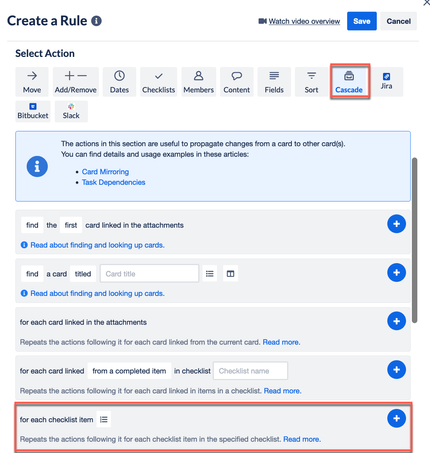Open the Jira integration actions
The image size is (430, 453).
[387, 82]
